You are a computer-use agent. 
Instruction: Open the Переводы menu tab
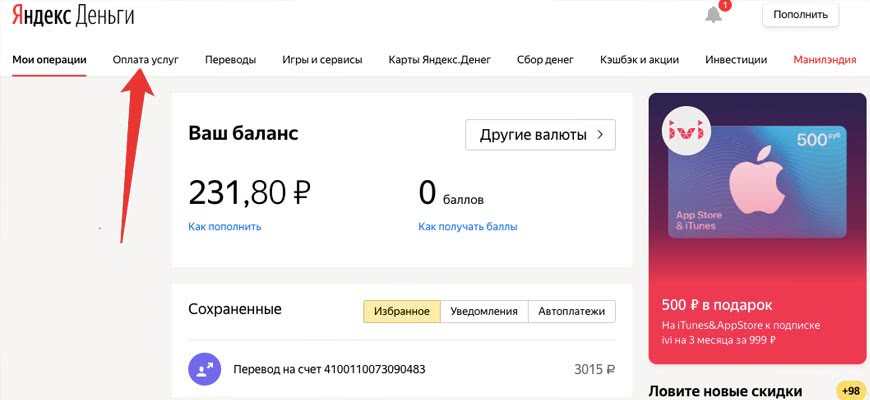tap(230, 59)
